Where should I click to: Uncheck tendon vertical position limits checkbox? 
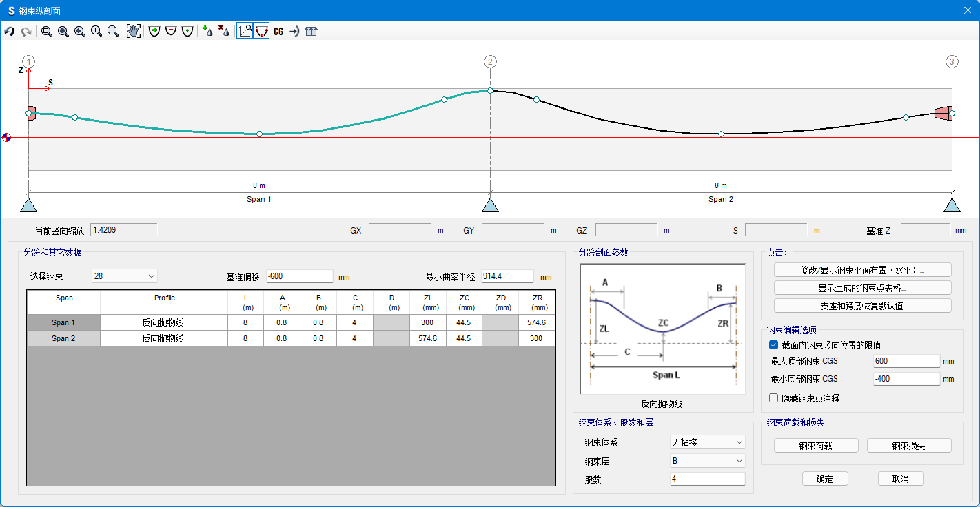pyautogui.click(x=774, y=345)
